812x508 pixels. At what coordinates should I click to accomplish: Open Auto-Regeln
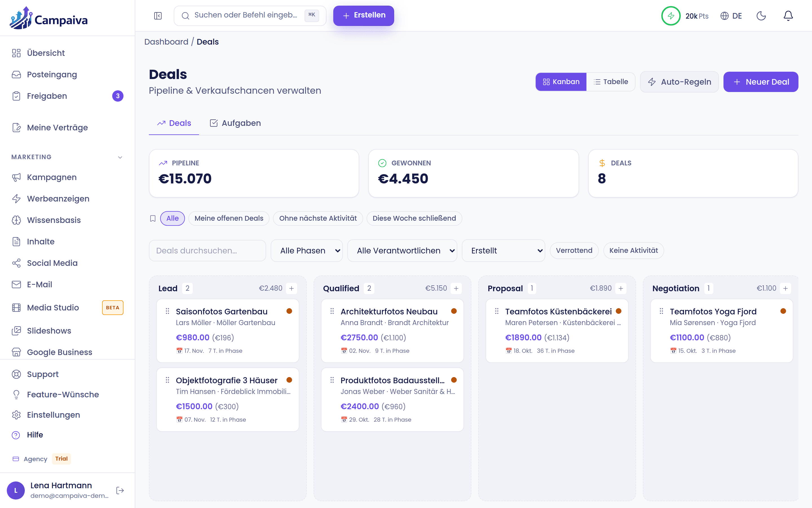pos(679,82)
